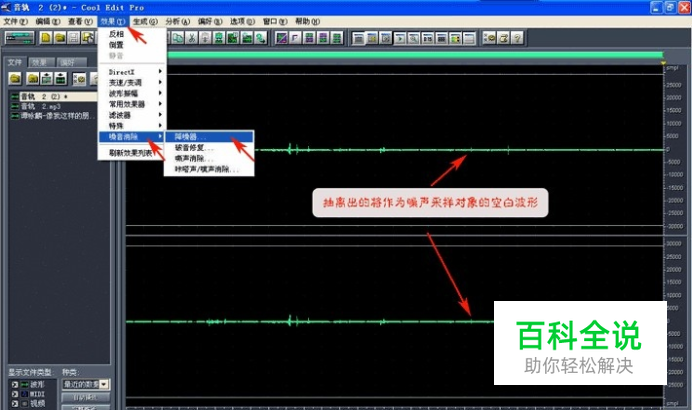Expand the 特殊 submenu
This screenshot has width=692, height=410.
click(132, 126)
